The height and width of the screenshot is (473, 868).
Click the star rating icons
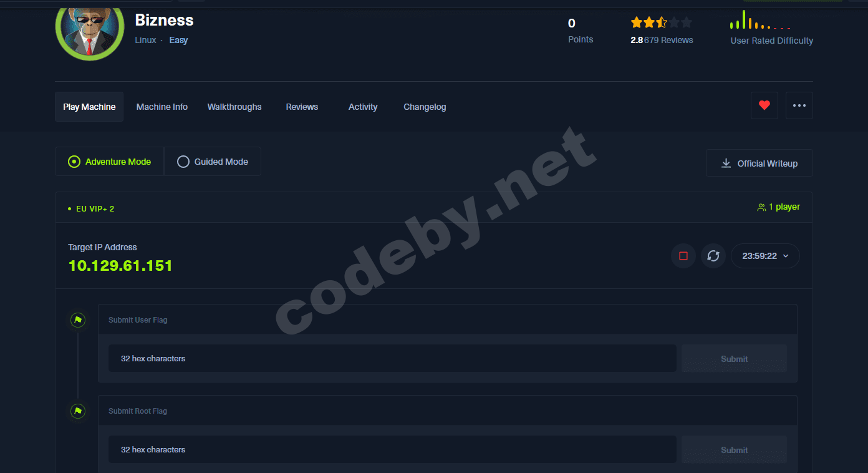[662, 22]
